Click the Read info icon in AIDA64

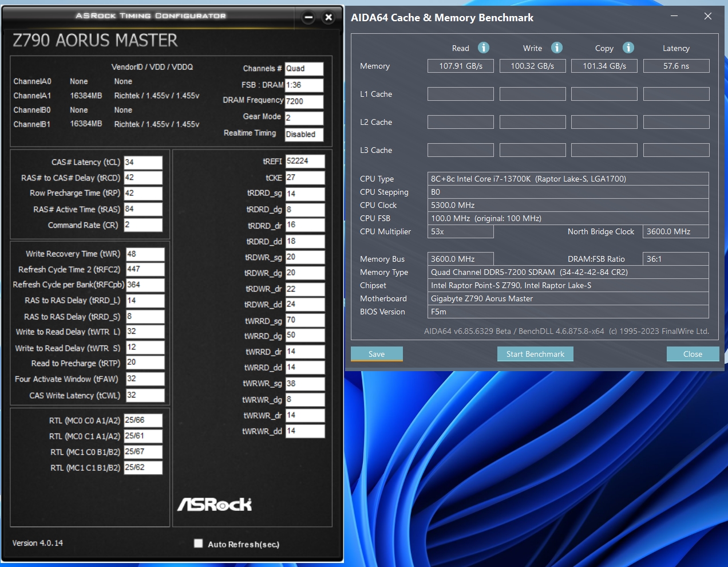click(484, 48)
